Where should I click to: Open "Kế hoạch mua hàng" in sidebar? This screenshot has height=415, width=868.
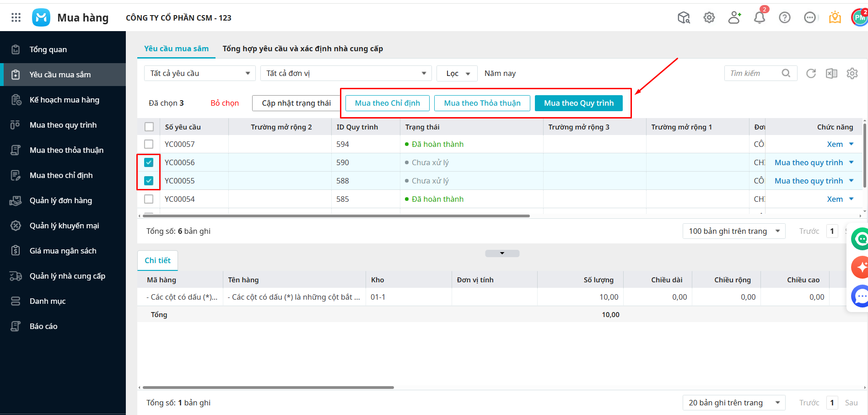coord(64,100)
